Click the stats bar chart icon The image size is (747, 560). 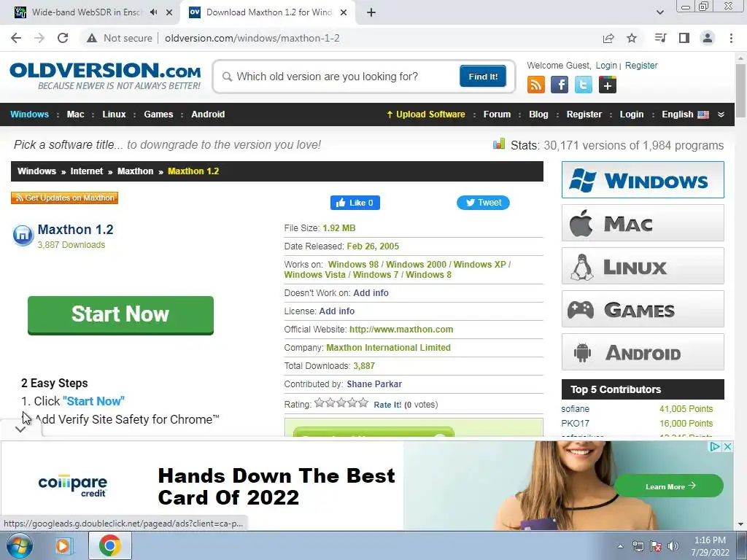(x=499, y=144)
